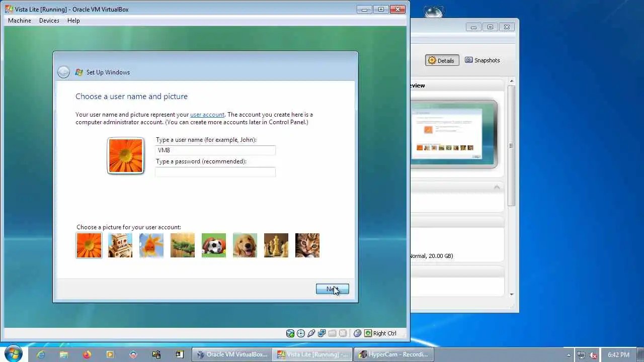Click the hard disk activity status icon
This screenshot has height=362, width=644.
(x=290, y=333)
